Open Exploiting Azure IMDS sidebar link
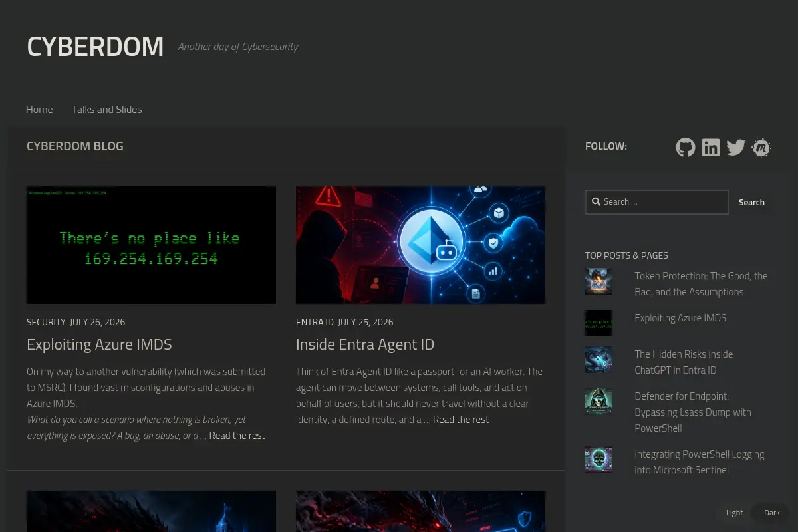The height and width of the screenshot is (532, 798). [680, 318]
